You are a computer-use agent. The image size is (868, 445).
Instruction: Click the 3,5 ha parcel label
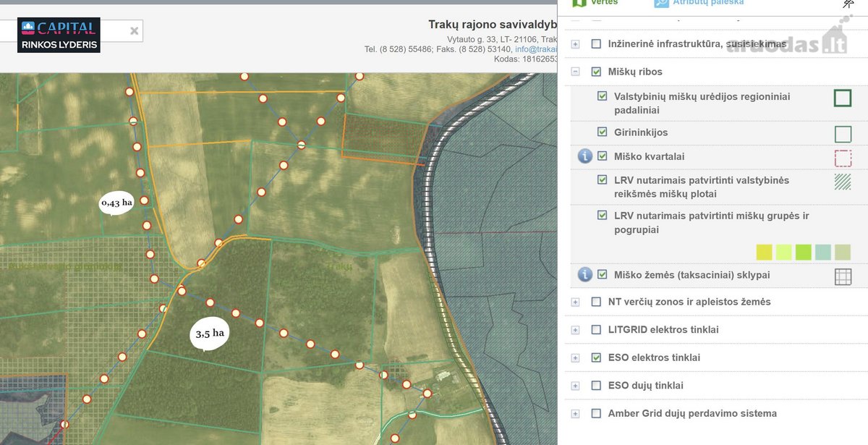click(x=210, y=334)
